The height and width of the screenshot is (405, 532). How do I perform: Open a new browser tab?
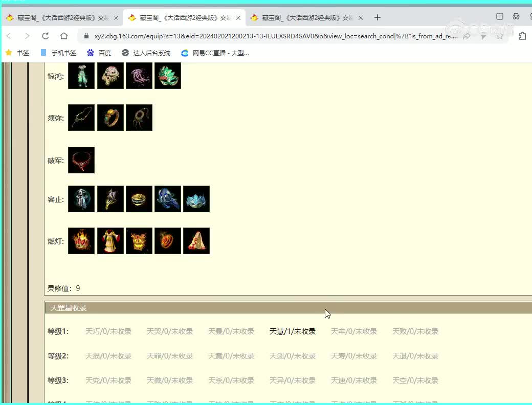(378, 17)
